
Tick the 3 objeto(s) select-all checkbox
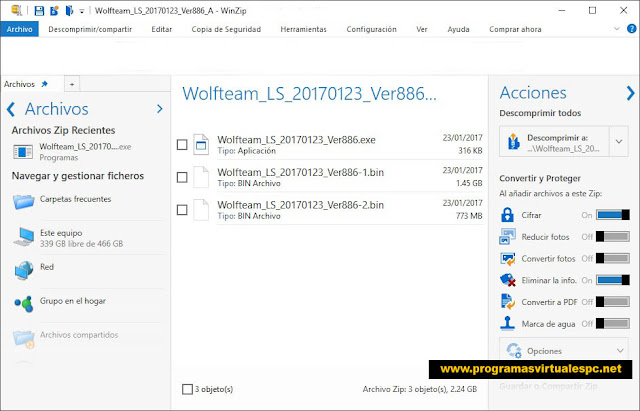tap(187, 389)
